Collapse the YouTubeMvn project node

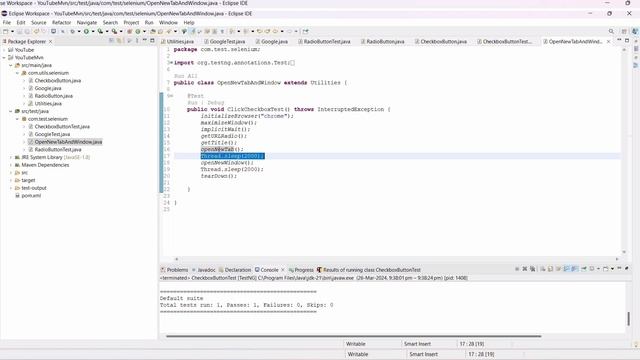click(4, 58)
